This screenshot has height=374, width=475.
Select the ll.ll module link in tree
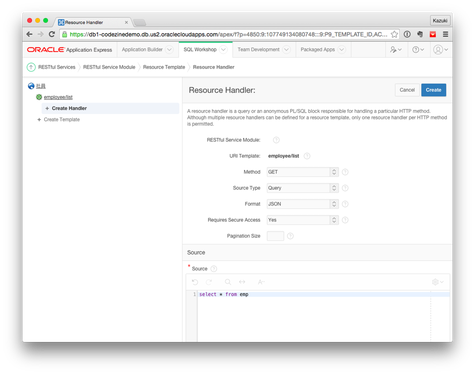coord(41,86)
